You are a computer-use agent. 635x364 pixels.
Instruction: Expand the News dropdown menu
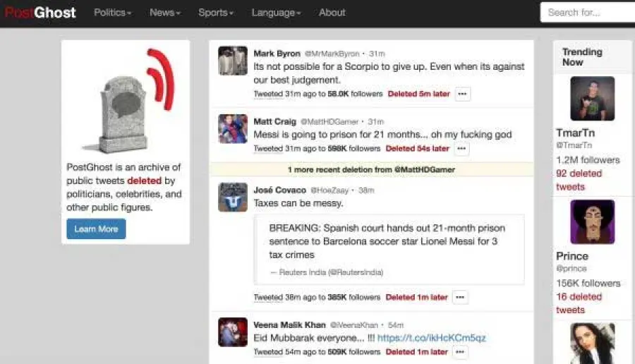click(x=165, y=13)
